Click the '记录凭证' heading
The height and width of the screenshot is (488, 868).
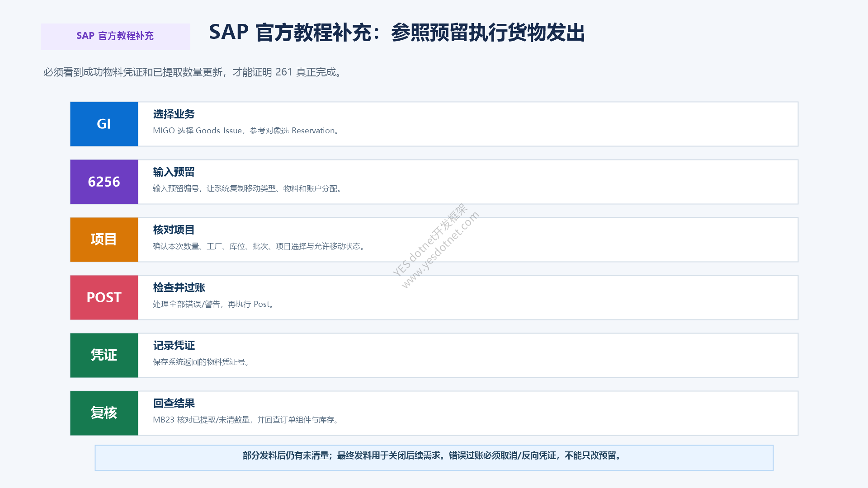coord(174,346)
